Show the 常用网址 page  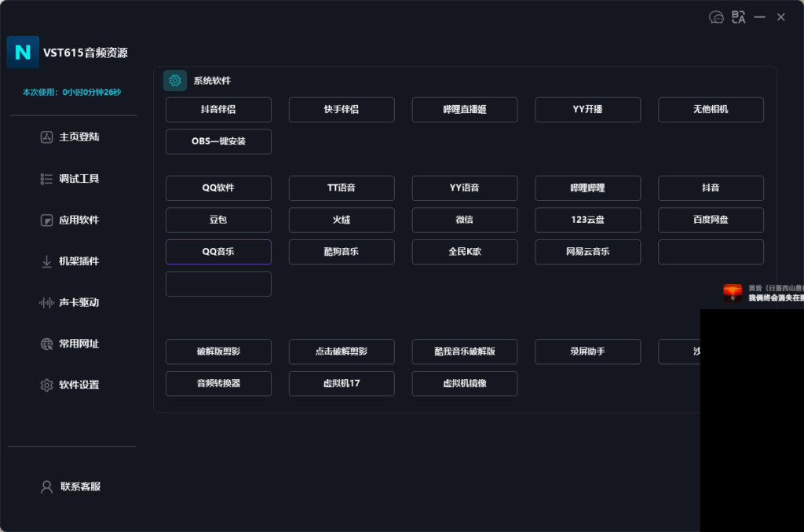pyautogui.click(x=70, y=344)
